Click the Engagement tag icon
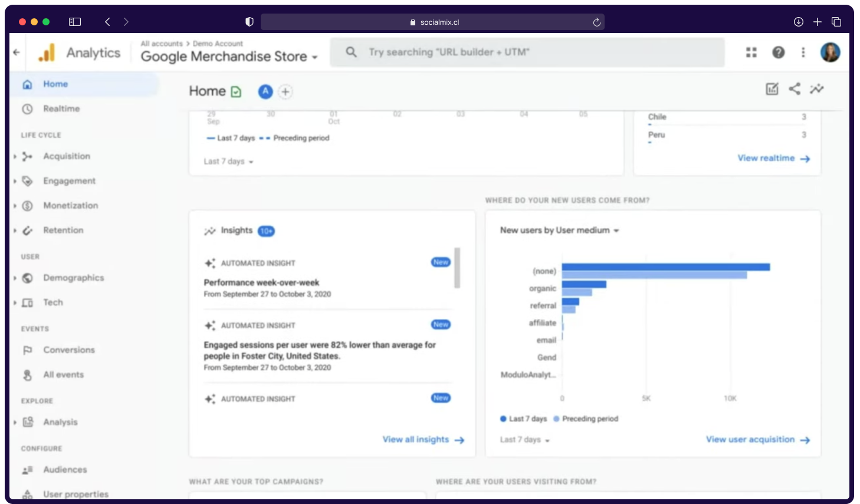Image resolution: width=860 pixels, height=504 pixels. coord(27,181)
